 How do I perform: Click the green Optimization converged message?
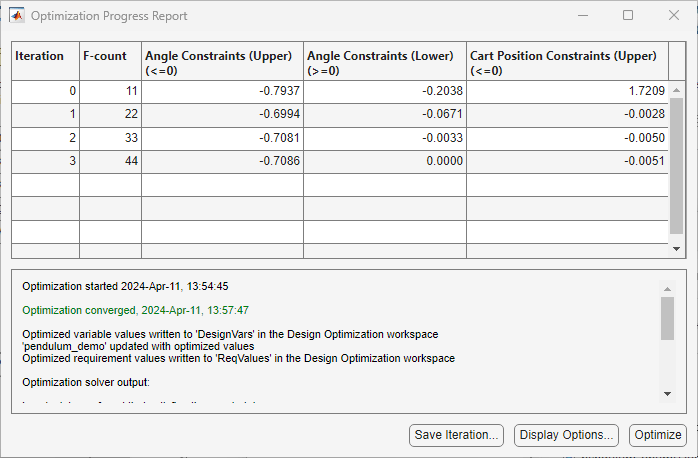point(135,310)
